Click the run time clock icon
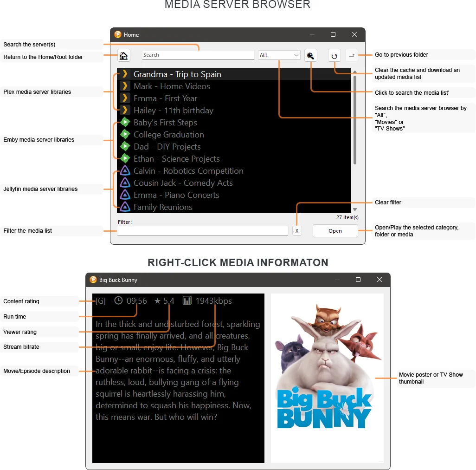Viewport: 476px width, 470px height. [x=118, y=300]
